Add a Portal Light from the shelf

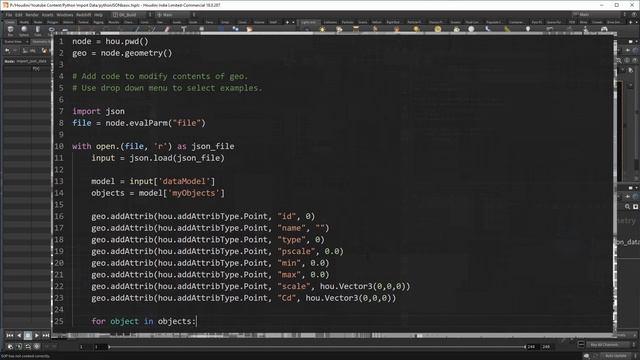coord(507,30)
